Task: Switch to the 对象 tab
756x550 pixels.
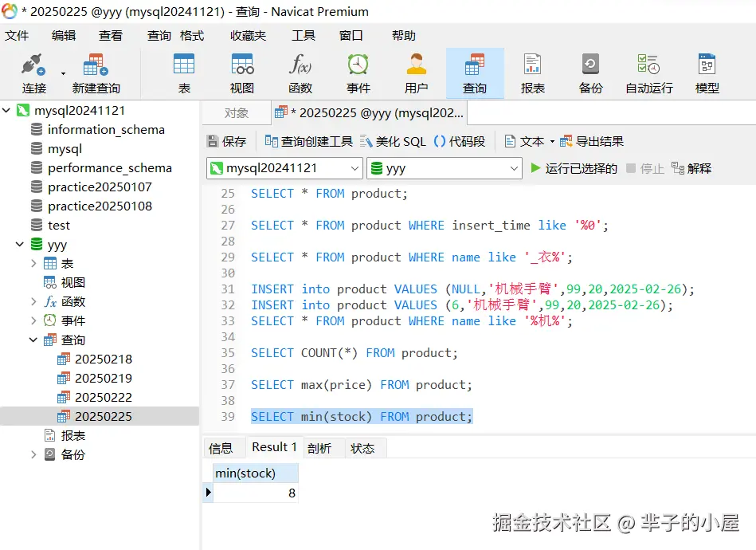Action: [237, 113]
